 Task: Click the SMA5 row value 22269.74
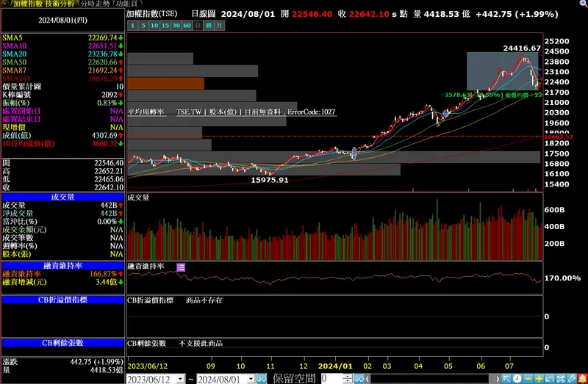click(102, 38)
